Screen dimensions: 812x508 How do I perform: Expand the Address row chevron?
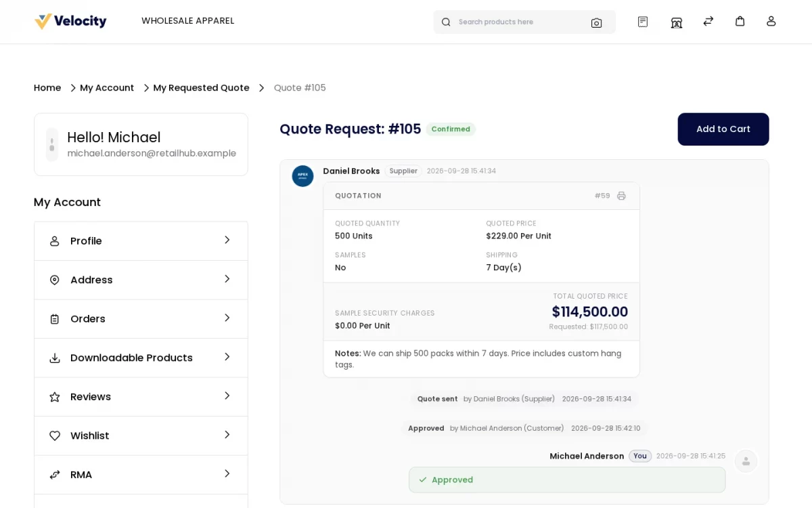(x=227, y=278)
